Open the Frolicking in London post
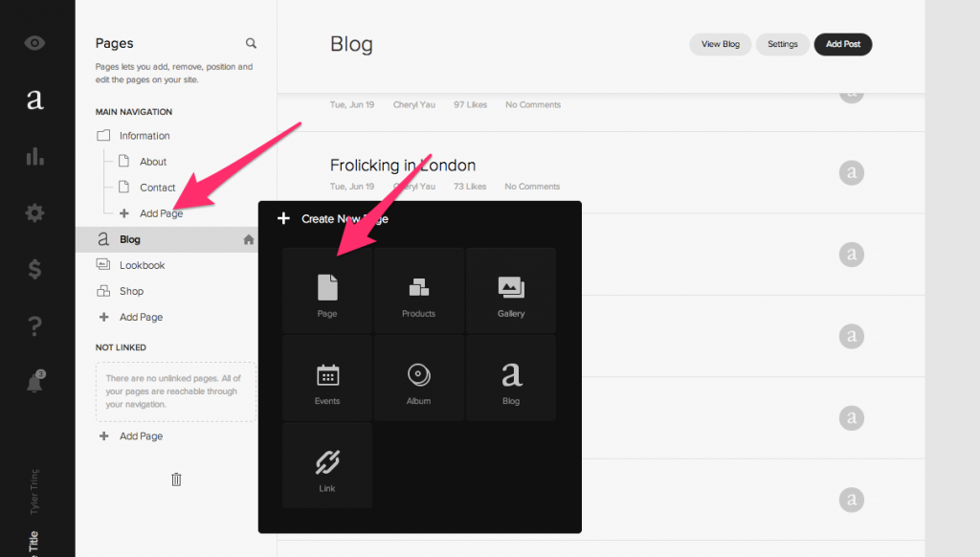This screenshot has height=557, width=980. point(403,165)
